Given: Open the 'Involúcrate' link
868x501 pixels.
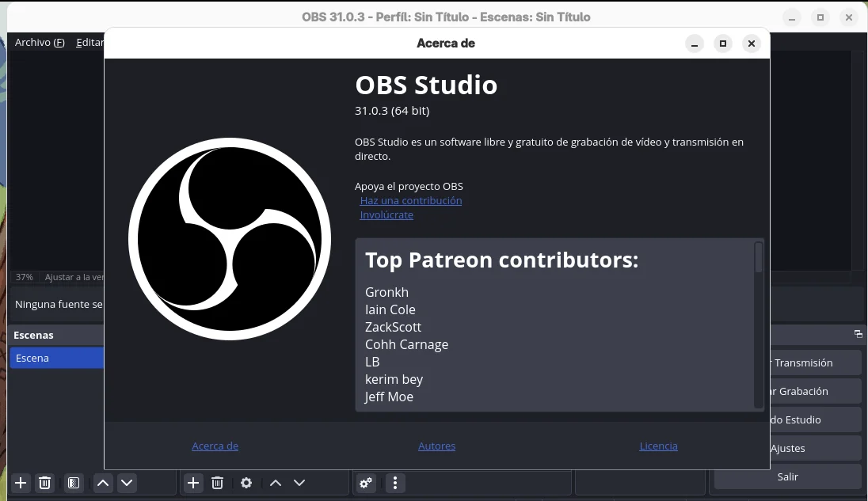Looking at the screenshot, I should (386, 215).
